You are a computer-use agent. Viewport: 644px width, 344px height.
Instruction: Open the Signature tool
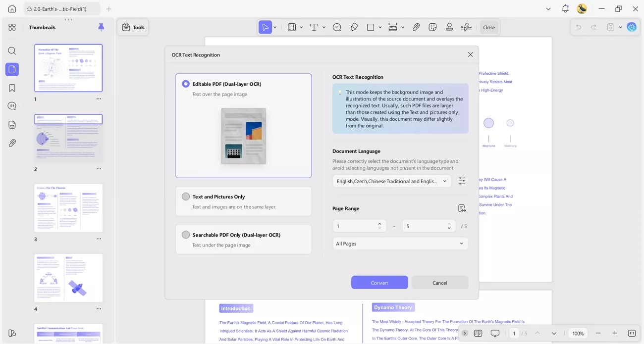(466, 27)
